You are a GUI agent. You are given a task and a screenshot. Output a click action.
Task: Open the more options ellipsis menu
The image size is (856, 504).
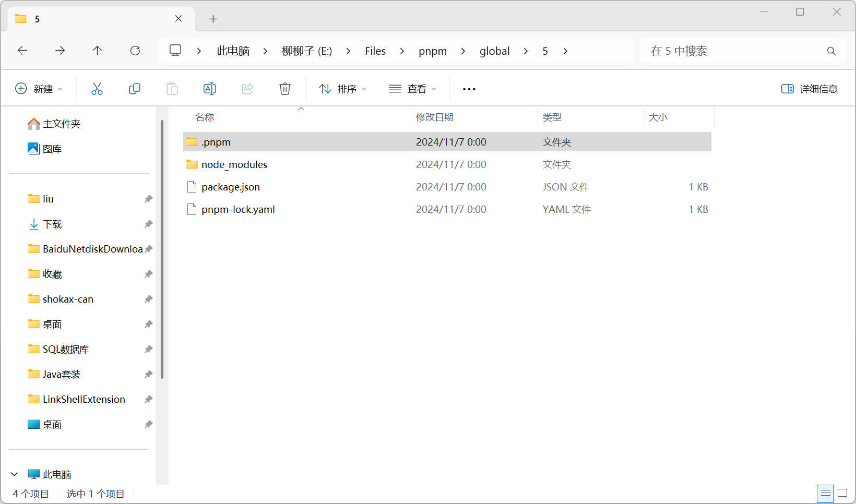tap(469, 89)
